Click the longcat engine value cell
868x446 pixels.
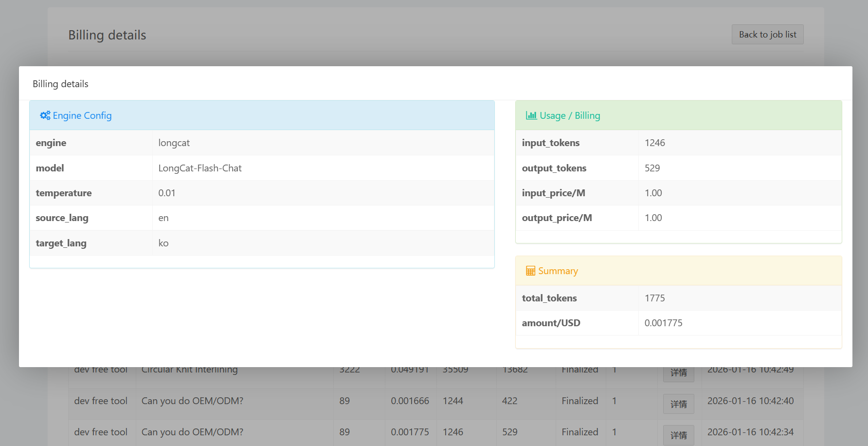[174, 143]
